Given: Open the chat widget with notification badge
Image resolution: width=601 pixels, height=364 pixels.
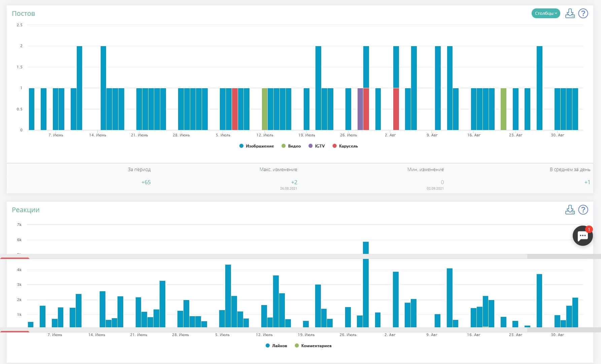Looking at the screenshot, I should pyautogui.click(x=582, y=236).
